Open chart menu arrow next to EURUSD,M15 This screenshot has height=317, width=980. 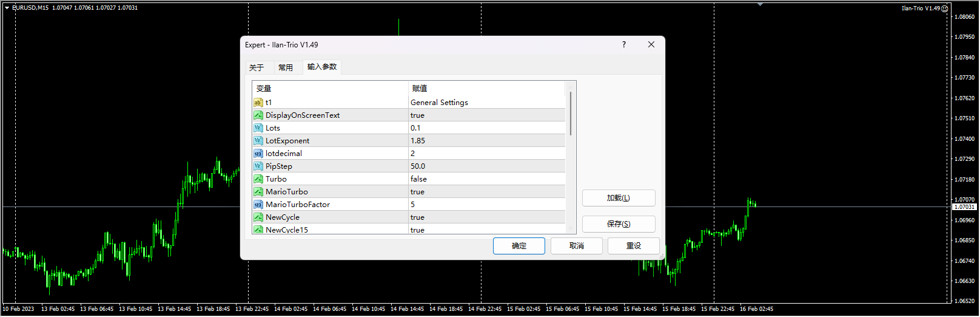7,8
